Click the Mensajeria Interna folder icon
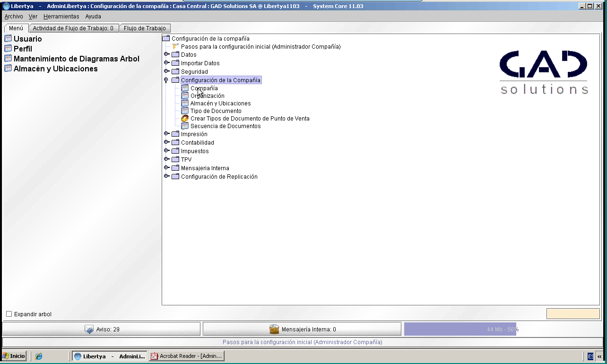Image resolution: width=607 pixels, height=364 pixels. pos(175,168)
